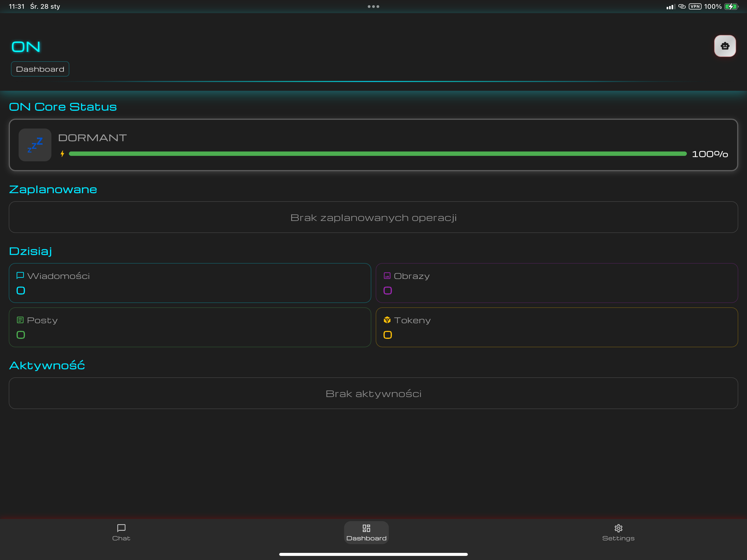Click the lightning bolt energy icon
Image resolution: width=747 pixels, height=560 pixels.
62,154
